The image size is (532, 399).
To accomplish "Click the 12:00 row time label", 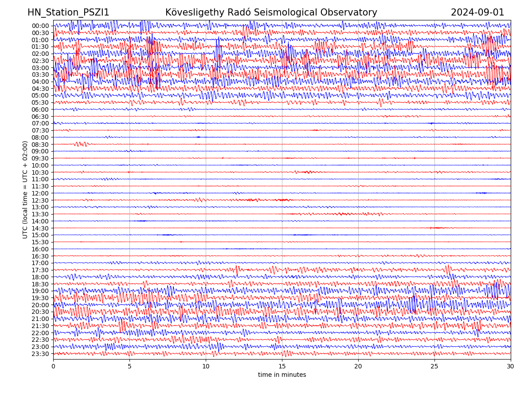I will click(x=40, y=193).
